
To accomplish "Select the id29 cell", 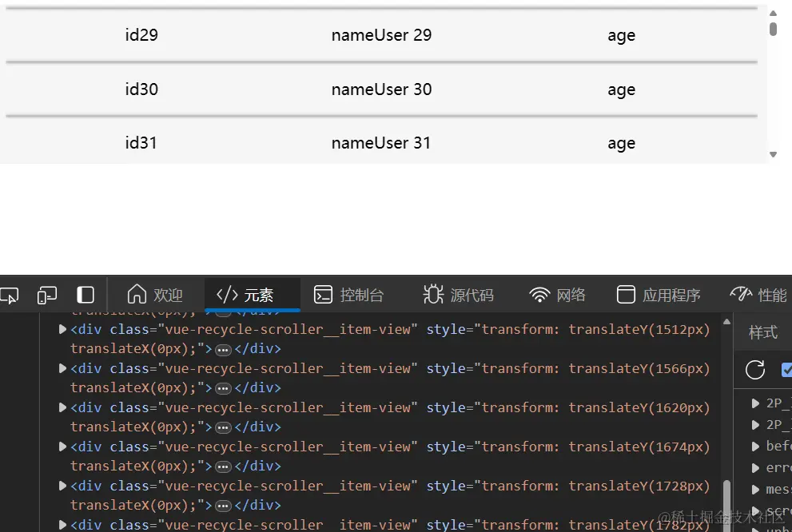I will pos(141,35).
